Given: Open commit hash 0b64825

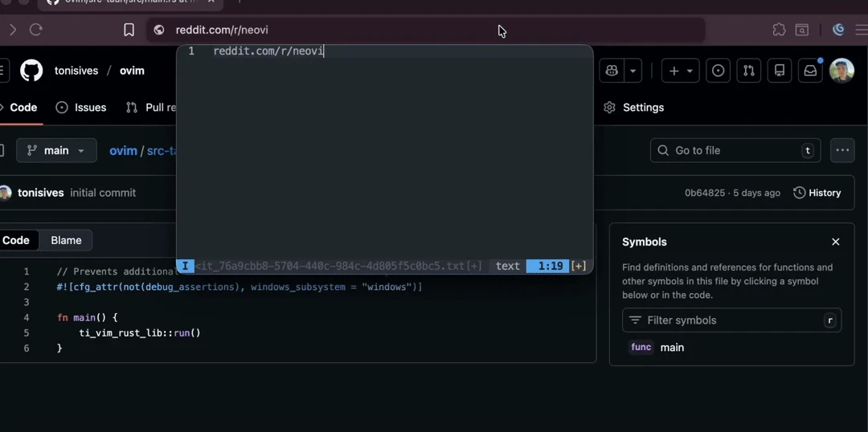Looking at the screenshot, I should (705, 193).
